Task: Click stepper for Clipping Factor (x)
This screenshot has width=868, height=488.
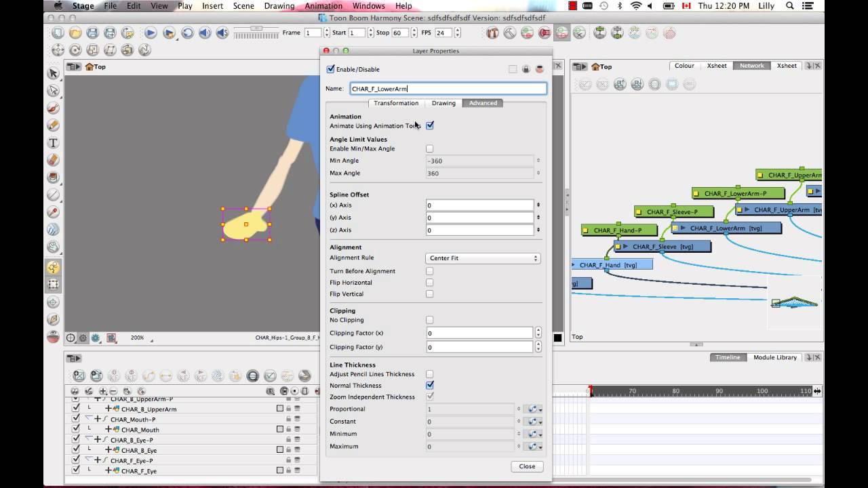Action: [x=538, y=333]
